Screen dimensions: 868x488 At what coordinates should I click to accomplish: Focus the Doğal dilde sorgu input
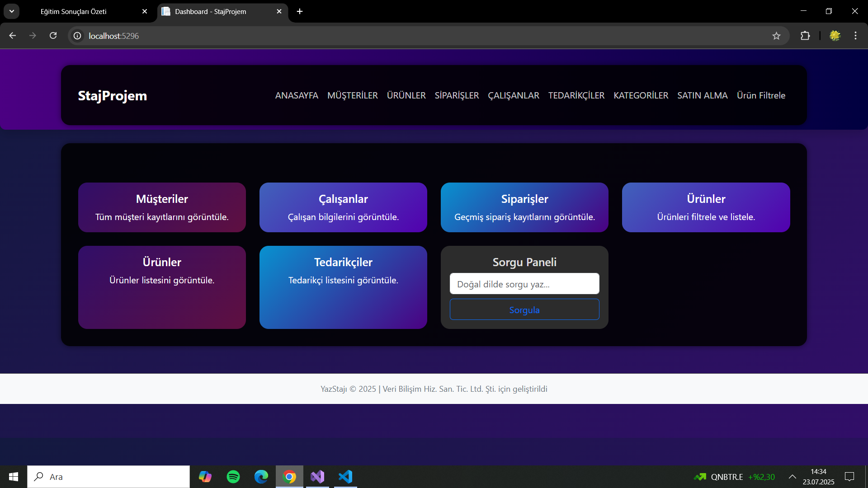coord(524,284)
